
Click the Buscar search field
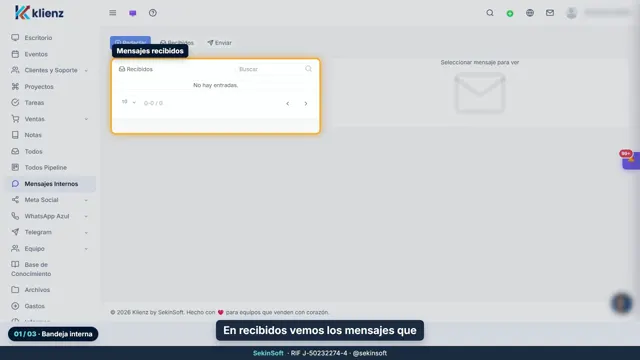[x=269, y=69]
